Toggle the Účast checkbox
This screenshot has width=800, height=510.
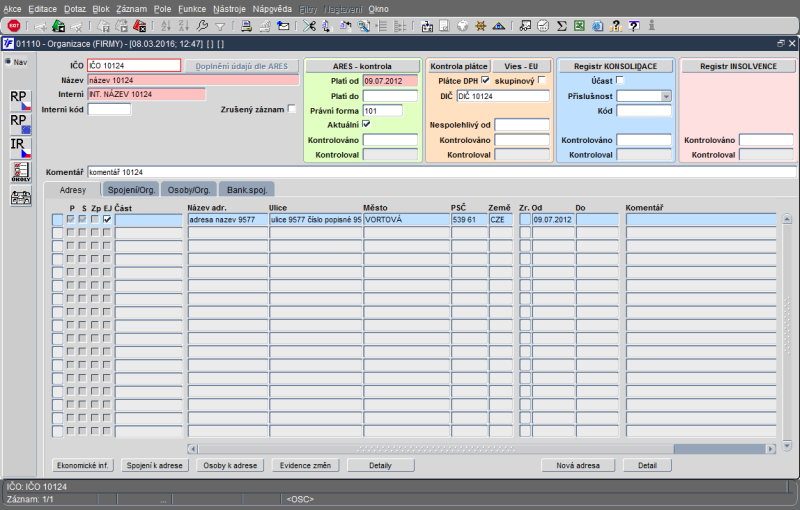[x=620, y=80]
